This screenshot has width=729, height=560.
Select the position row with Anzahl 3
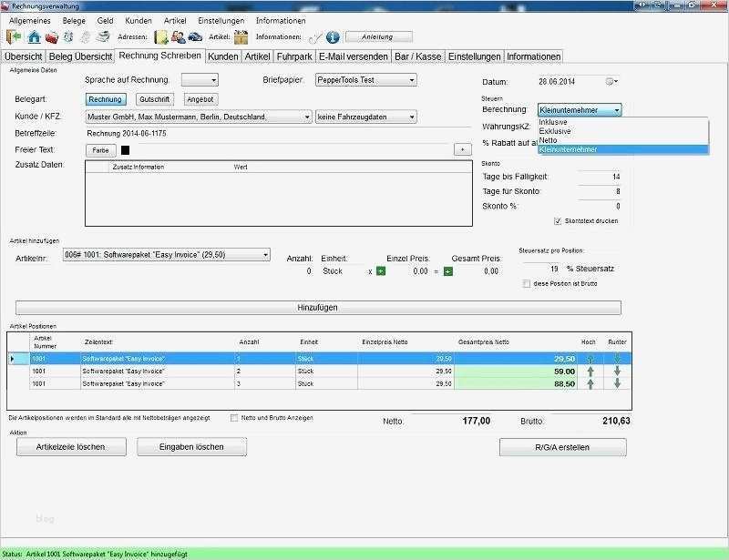(x=319, y=384)
